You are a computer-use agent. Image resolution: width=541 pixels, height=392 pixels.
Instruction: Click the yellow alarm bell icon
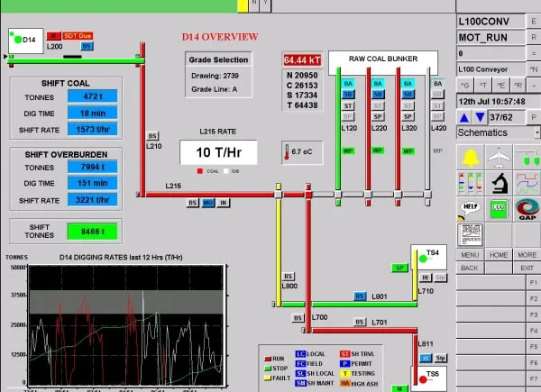click(x=471, y=158)
